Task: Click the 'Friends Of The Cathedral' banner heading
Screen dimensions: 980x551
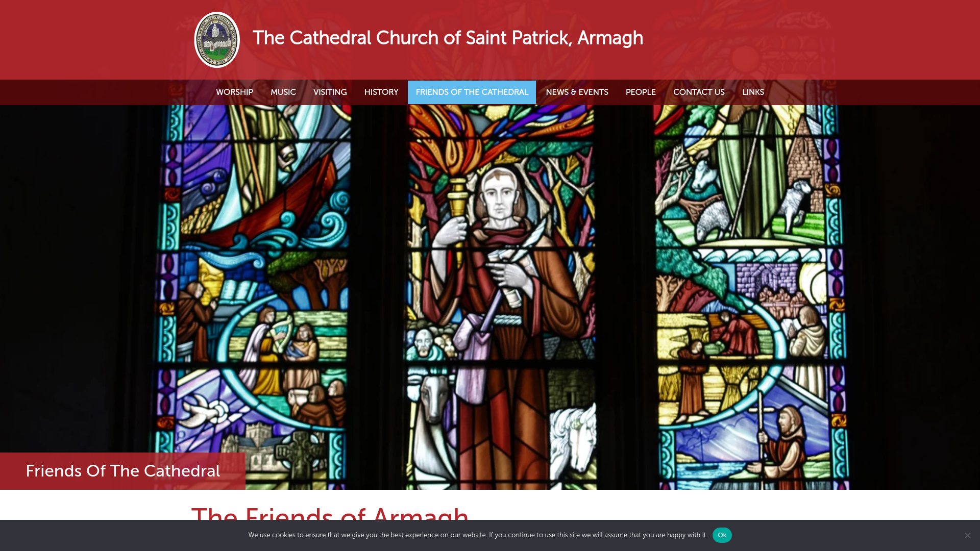Action: [122, 471]
